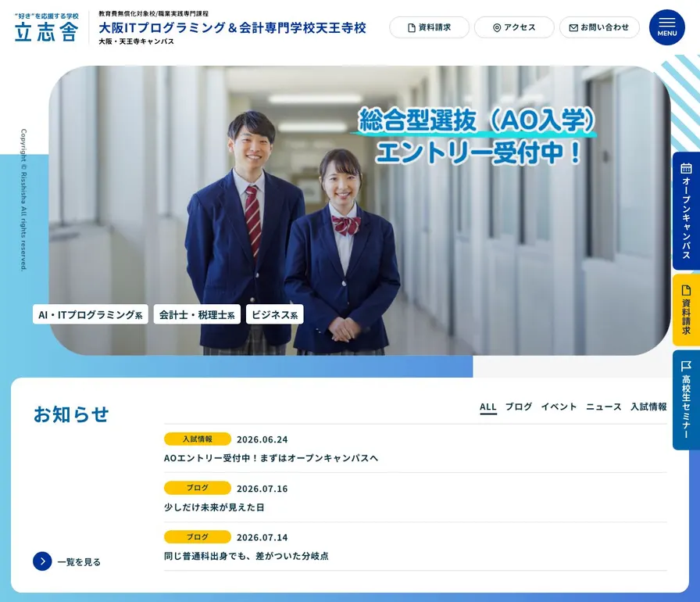Click the ブログ label dated 2026.07.16

coord(198,488)
